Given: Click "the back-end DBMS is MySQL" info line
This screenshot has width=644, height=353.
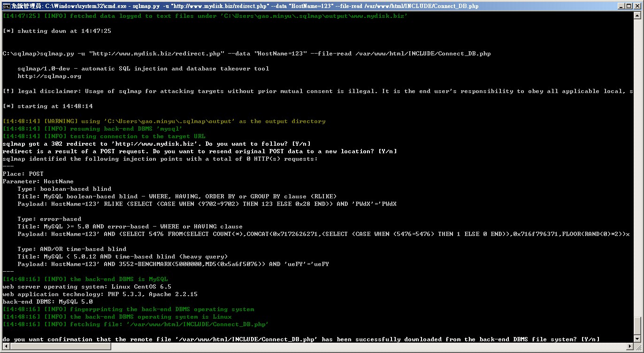Looking at the screenshot, I should 85,279.
